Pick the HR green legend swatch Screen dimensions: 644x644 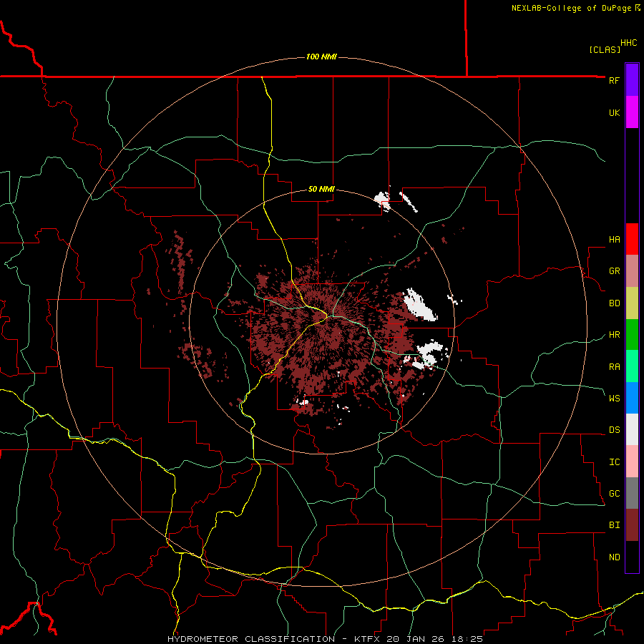(632, 335)
